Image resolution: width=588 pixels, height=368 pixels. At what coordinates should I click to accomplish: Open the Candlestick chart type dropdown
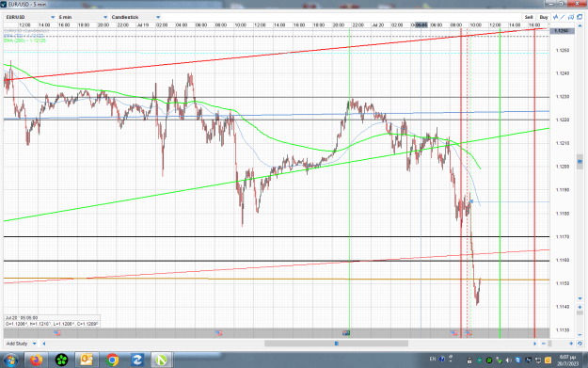click(x=135, y=17)
